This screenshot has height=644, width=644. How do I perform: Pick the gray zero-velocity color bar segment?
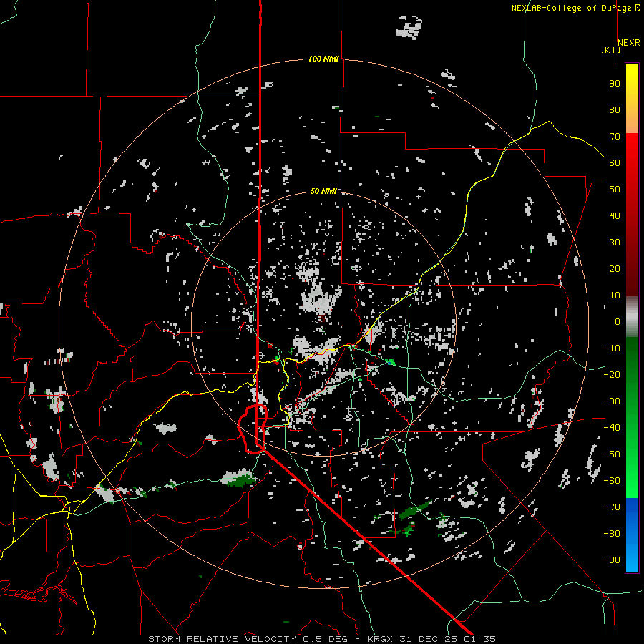point(632,317)
